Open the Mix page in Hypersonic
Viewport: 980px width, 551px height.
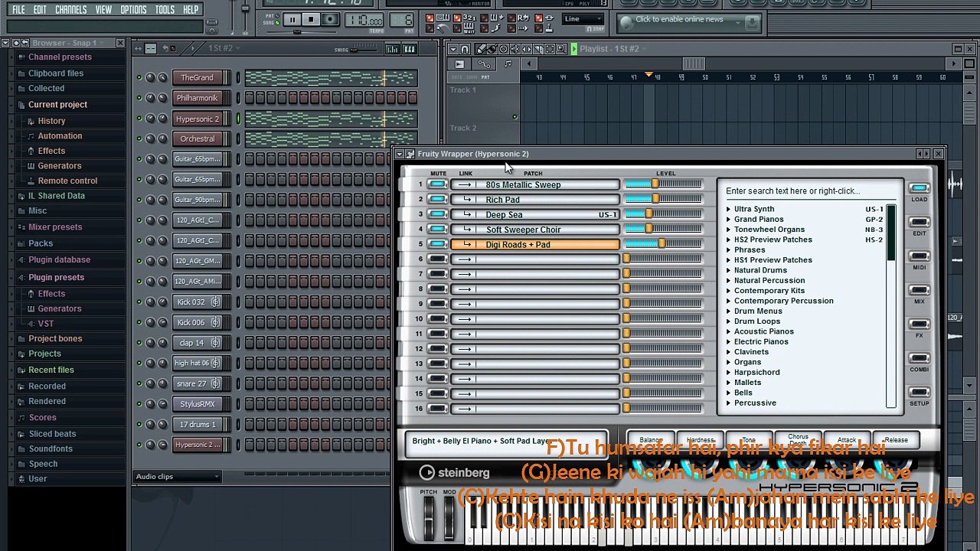[x=919, y=290]
